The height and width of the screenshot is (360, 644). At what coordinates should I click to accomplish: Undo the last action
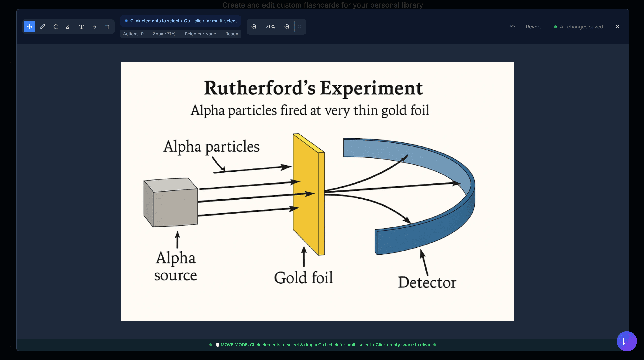point(512,27)
